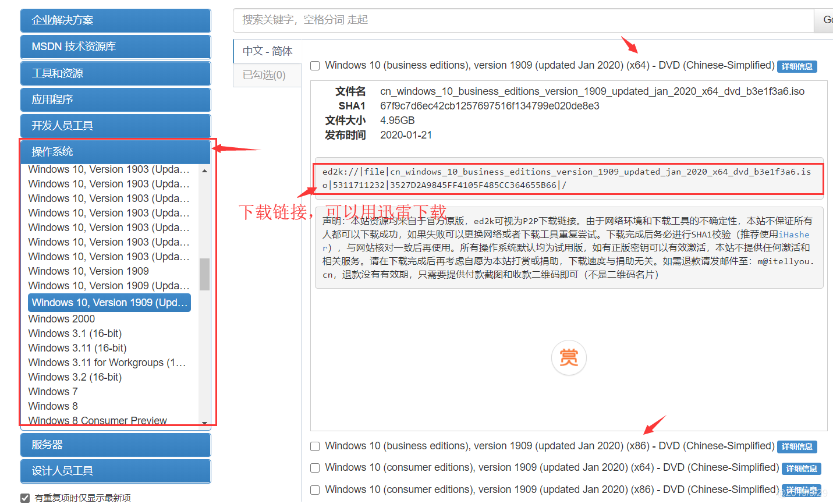Tick the consumer editions 1909 x86 checkbox

[315, 490]
